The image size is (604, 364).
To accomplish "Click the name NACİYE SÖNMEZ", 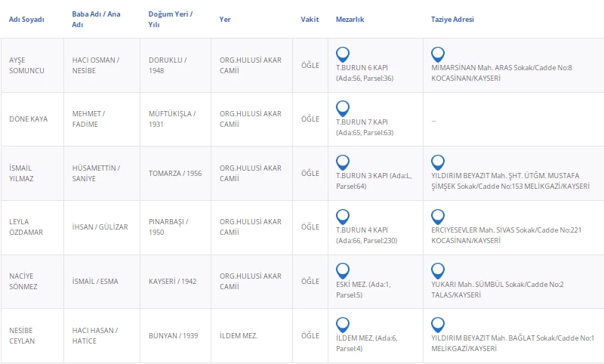I will [23, 281].
